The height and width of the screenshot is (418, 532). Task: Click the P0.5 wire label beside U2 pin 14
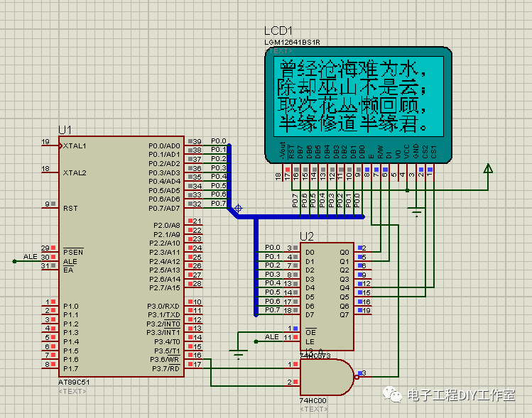pyautogui.click(x=273, y=292)
